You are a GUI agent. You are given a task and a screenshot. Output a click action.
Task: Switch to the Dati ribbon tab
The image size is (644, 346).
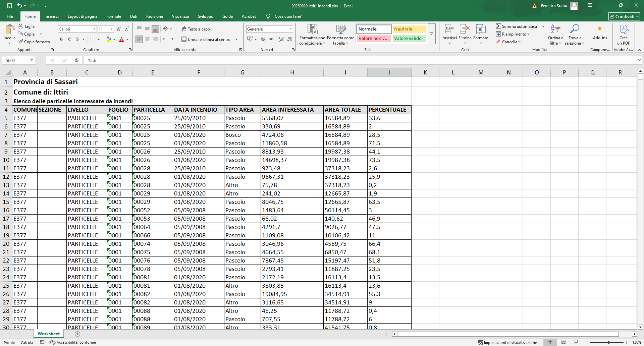133,16
